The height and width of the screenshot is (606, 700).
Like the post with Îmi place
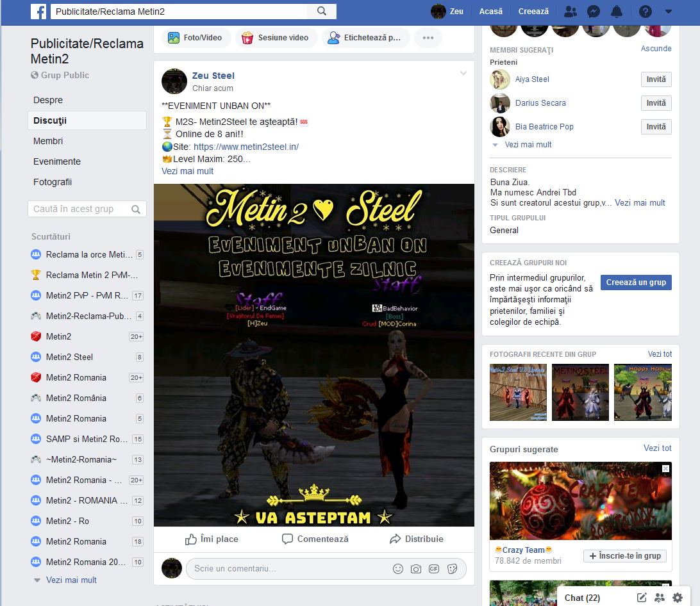pyautogui.click(x=212, y=539)
